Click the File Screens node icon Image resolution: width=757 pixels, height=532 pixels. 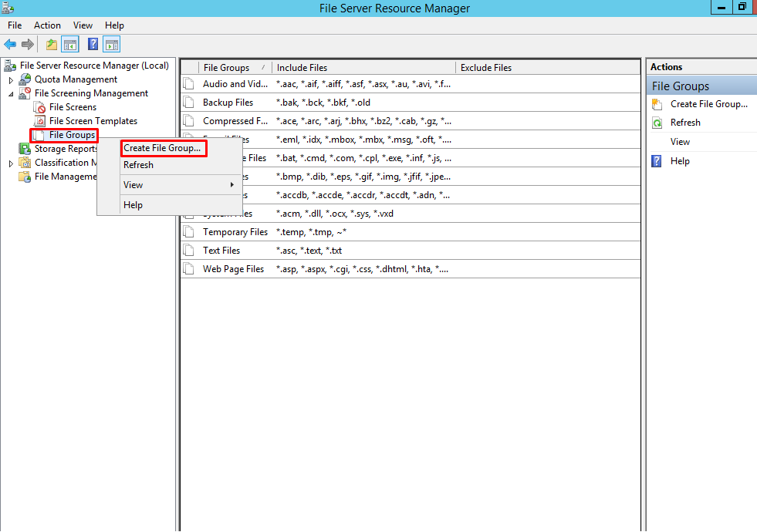(39, 107)
